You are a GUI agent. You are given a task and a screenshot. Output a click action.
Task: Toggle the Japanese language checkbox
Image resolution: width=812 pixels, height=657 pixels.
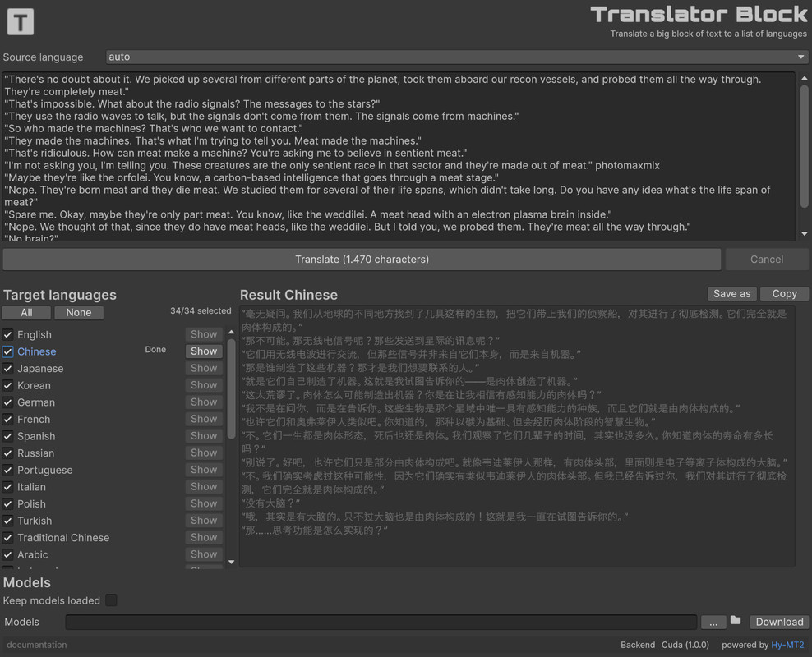point(7,369)
